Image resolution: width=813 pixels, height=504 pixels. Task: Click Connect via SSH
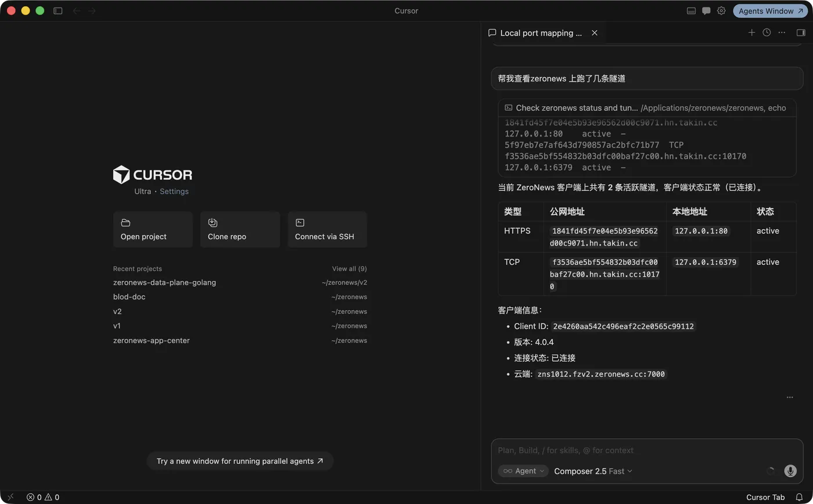(x=327, y=229)
